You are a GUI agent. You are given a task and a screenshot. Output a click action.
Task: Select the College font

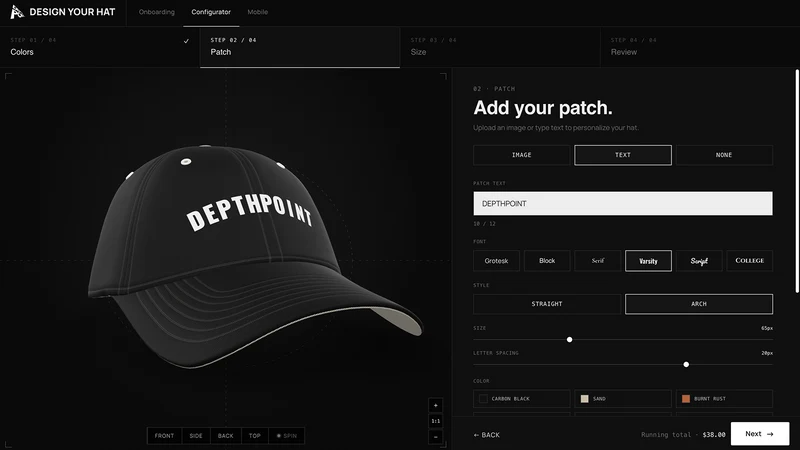pyautogui.click(x=749, y=261)
